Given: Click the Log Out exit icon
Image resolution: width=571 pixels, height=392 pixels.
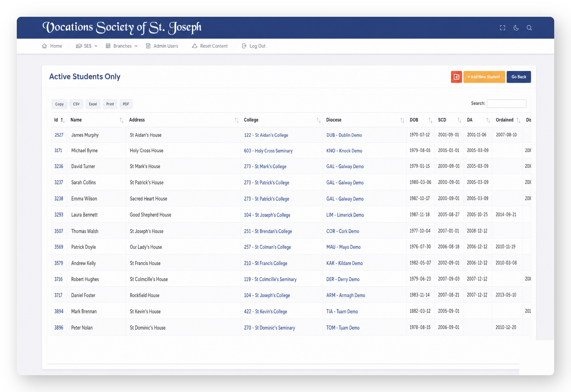Looking at the screenshot, I should (x=244, y=46).
